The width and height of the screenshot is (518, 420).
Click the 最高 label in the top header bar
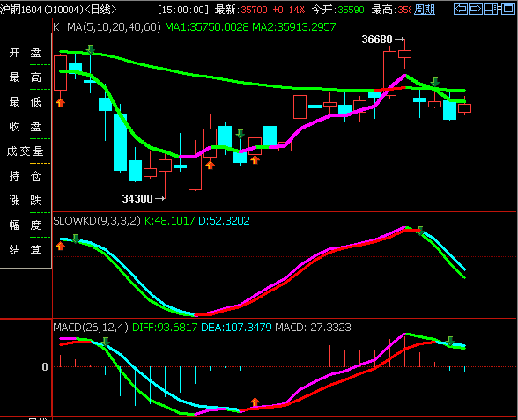(x=383, y=10)
